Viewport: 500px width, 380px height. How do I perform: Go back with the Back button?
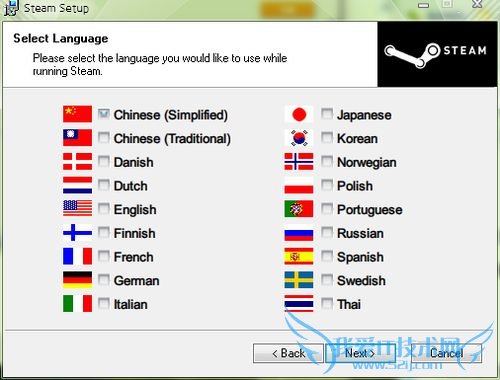(x=288, y=353)
